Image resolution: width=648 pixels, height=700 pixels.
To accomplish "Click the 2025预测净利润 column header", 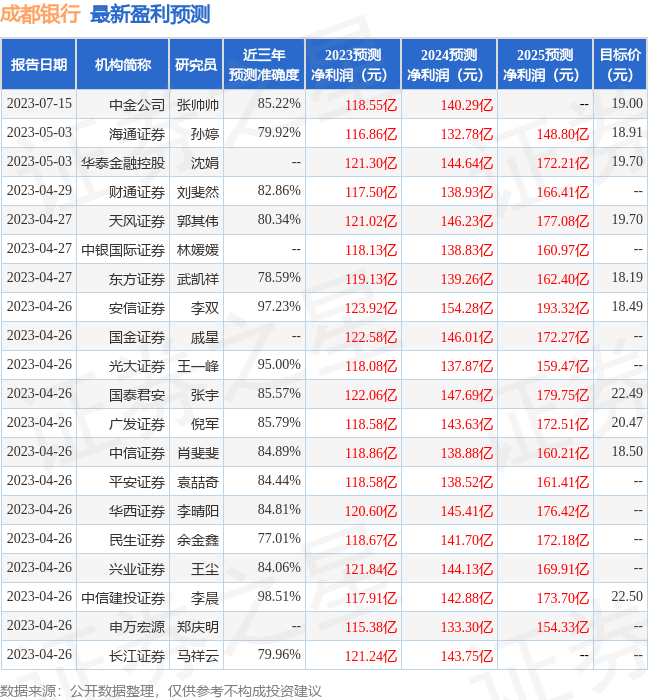I will 545,65.
